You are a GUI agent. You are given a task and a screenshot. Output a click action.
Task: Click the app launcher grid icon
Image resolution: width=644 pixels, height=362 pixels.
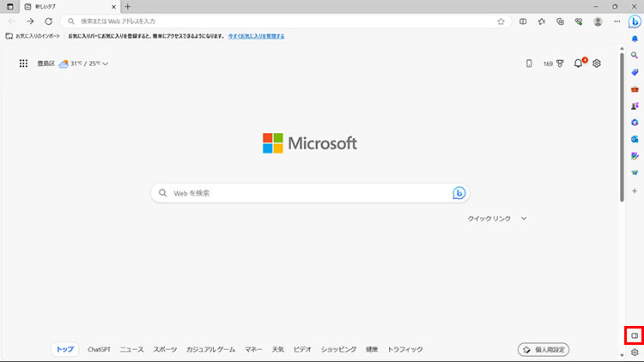point(23,63)
